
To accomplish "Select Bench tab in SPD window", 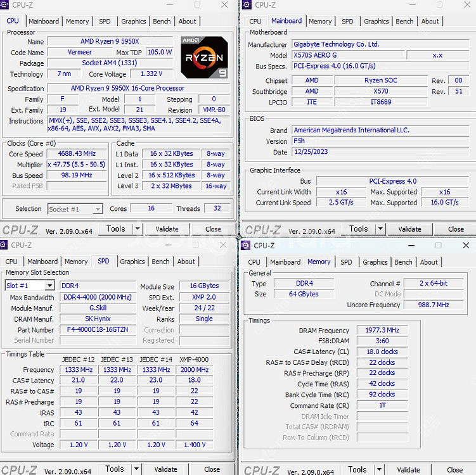I will [x=160, y=262].
